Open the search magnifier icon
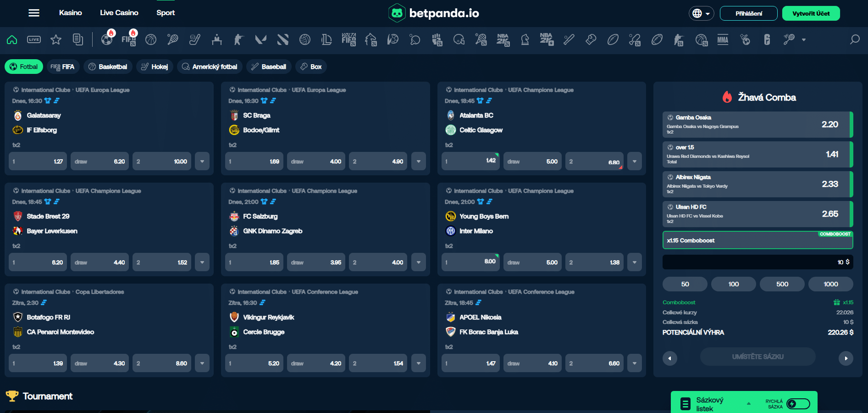The height and width of the screenshot is (413, 868). (x=855, y=40)
